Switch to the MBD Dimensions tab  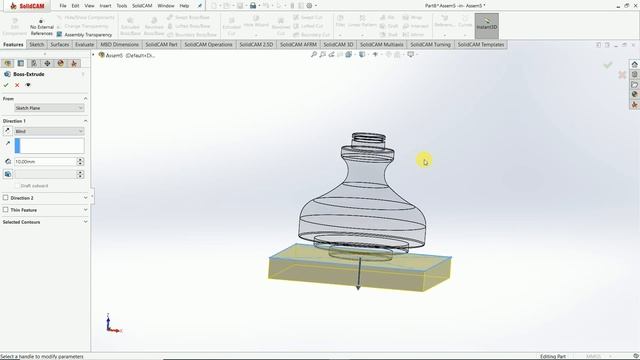click(120, 44)
